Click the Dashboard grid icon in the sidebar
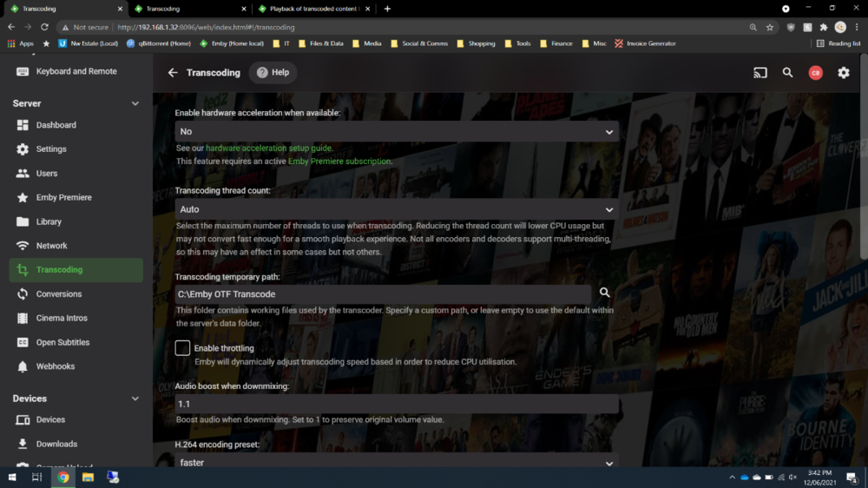This screenshot has height=488, width=868. coord(23,125)
